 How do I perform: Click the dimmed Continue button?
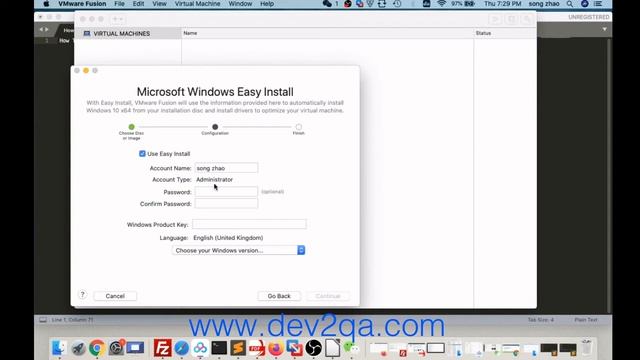tap(328, 296)
